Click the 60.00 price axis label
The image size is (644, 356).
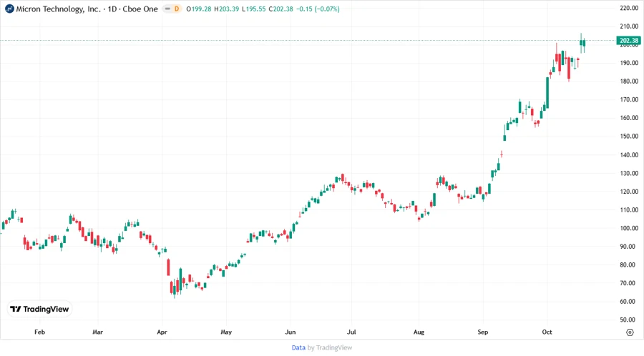click(x=629, y=302)
